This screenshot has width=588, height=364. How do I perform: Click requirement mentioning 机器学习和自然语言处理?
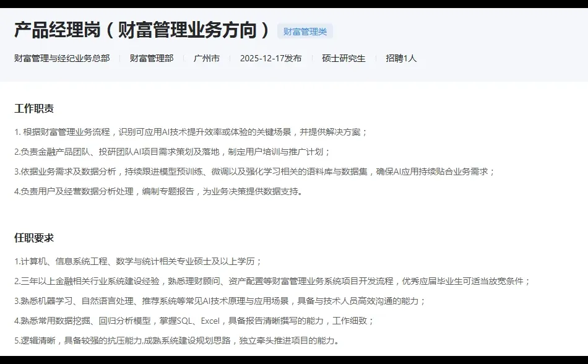[x=217, y=303]
